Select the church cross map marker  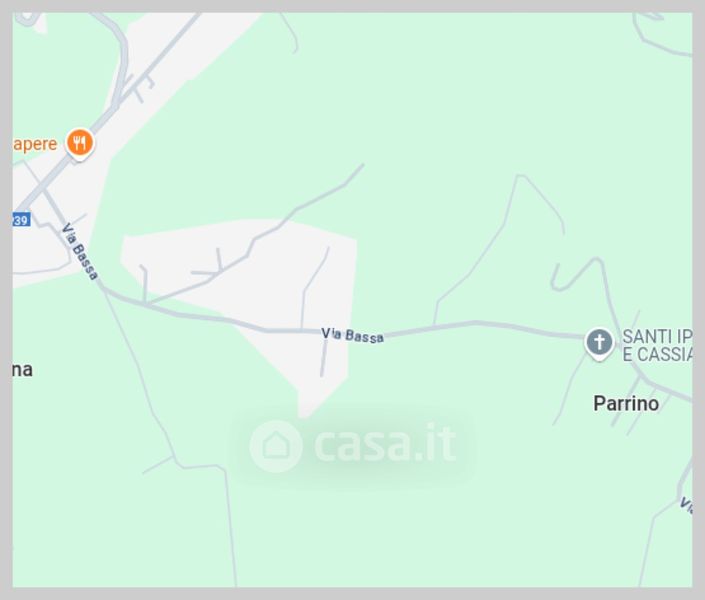coord(599,344)
